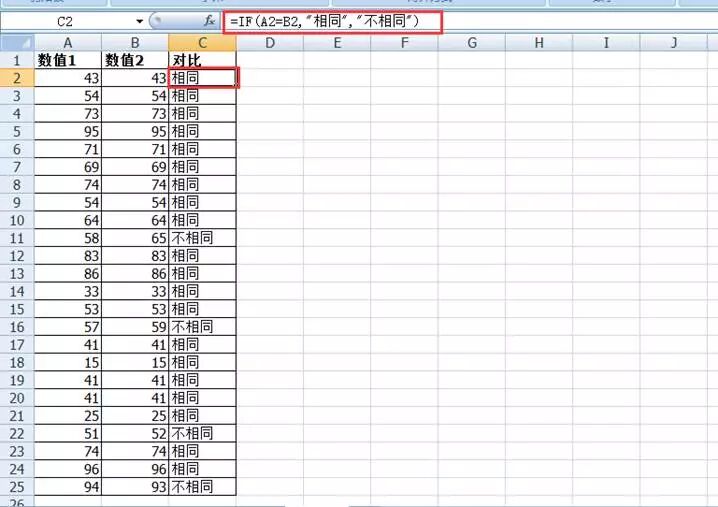
Task: Select cell B6 with value 71
Action: [x=135, y=149]
